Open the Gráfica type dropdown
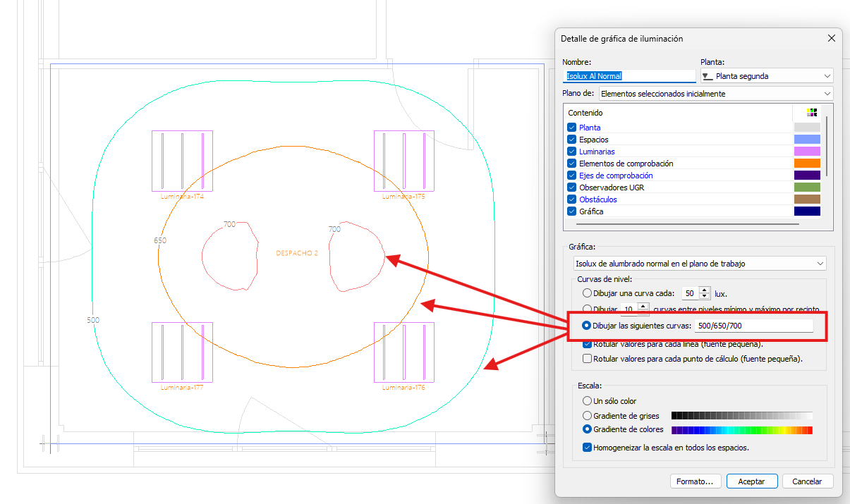Viewport: 850px width, 504px height. (x=699, y=264)
